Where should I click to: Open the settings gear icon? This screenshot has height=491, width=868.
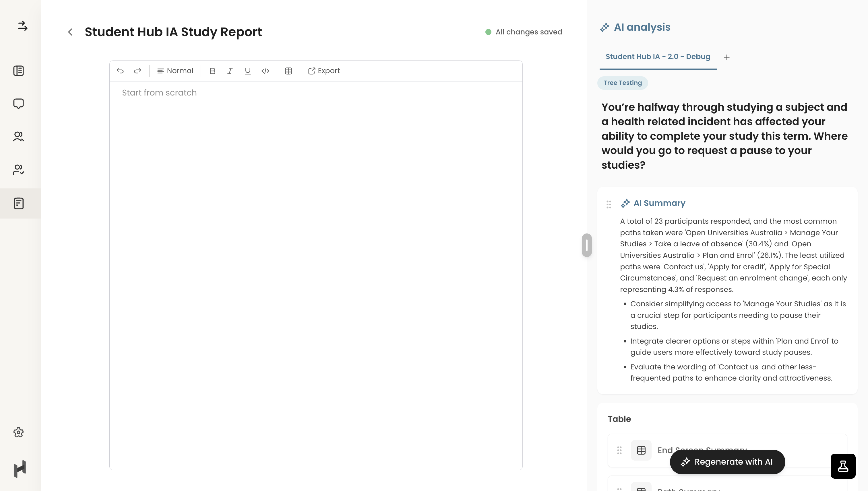pyautogui.click(x=19, y=432)
